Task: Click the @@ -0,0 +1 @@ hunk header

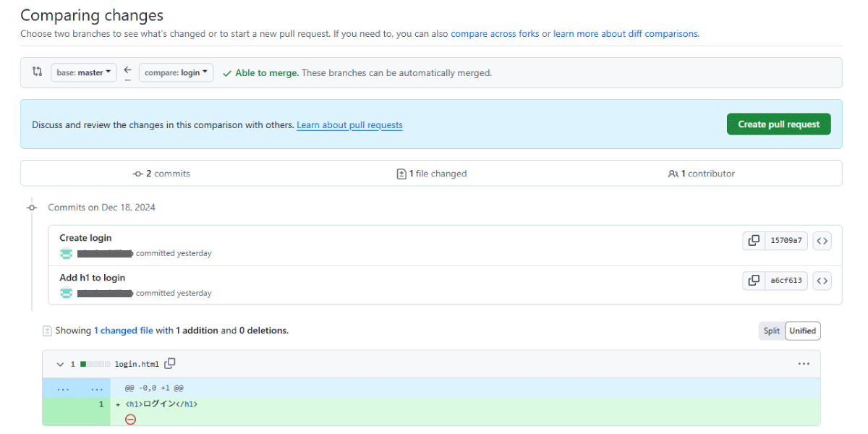Action: pos(154,388)
